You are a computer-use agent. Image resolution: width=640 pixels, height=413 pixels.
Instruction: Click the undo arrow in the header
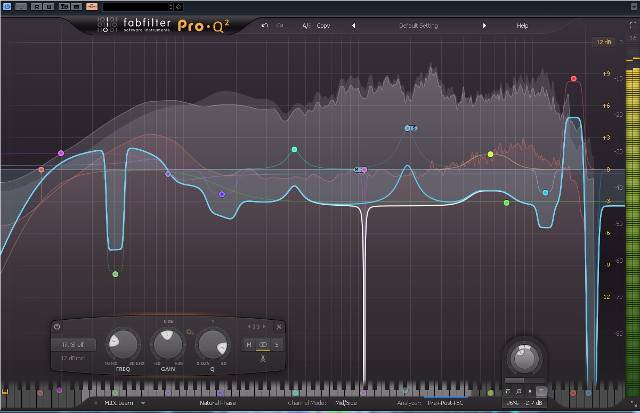264,23
